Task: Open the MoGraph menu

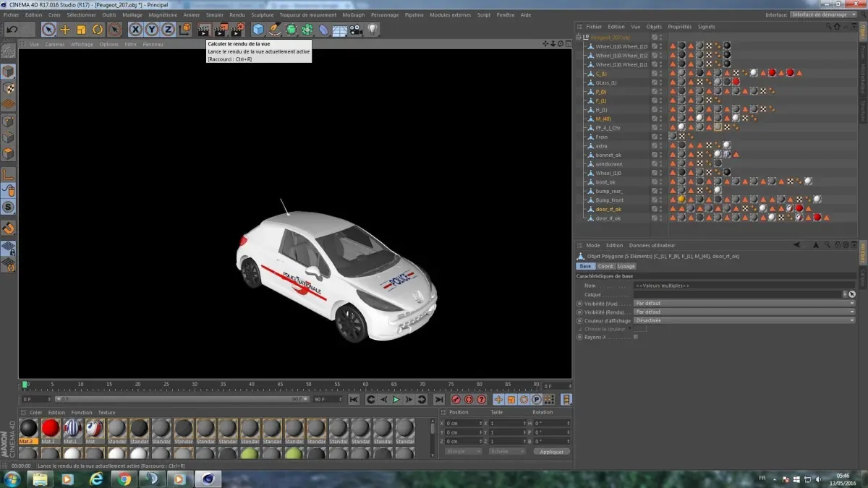Action: 354,14
